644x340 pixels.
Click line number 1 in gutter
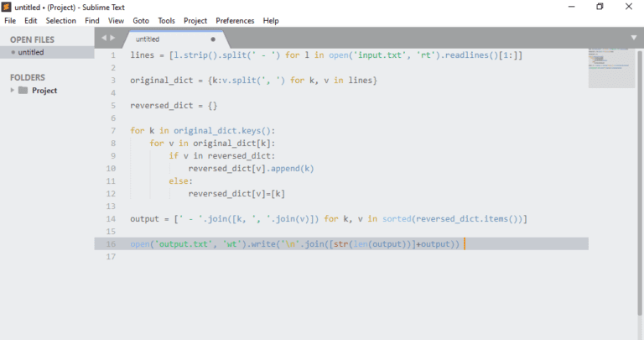pos(113,55)
